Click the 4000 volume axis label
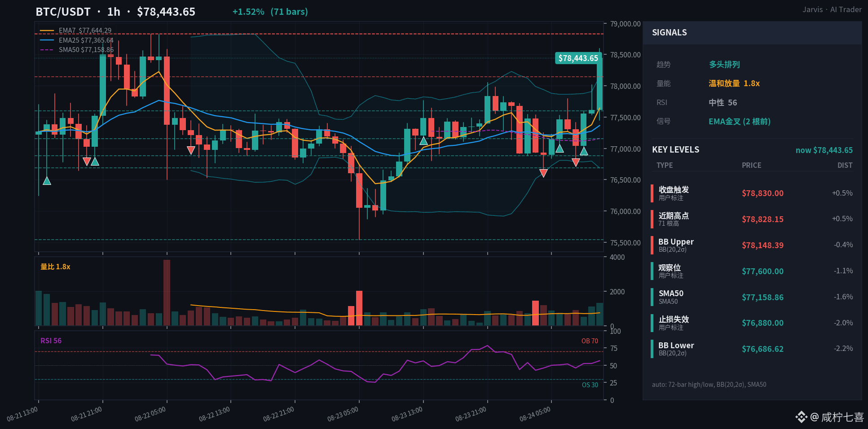 pos(617,258)
